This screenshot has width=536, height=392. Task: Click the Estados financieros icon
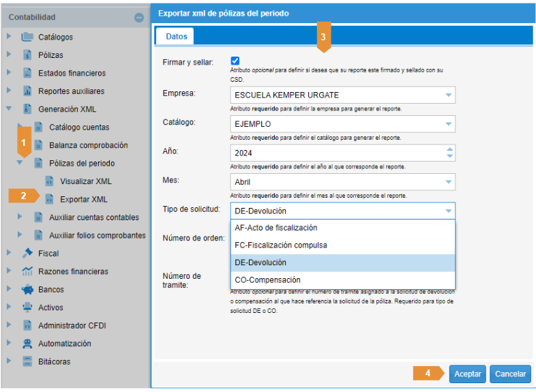(x=27, y=73)
